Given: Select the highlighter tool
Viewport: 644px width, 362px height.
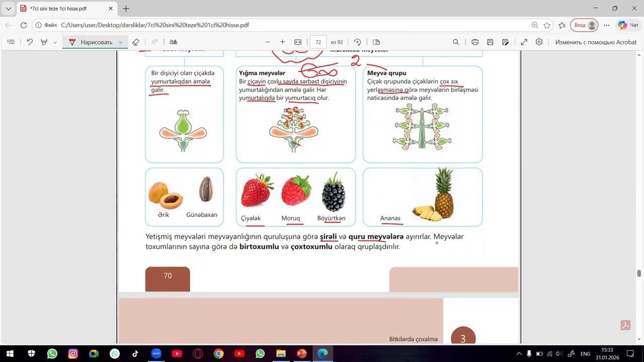Looking at the screenshot, I should 44,42.
